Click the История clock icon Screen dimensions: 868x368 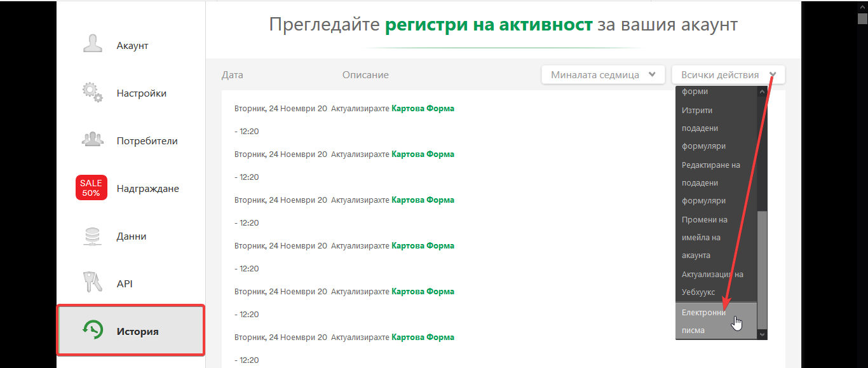(93, 331)
